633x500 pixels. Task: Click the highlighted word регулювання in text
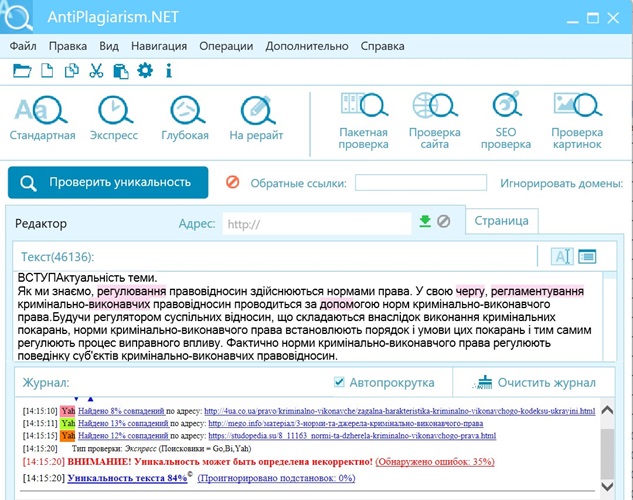(132, 291)
